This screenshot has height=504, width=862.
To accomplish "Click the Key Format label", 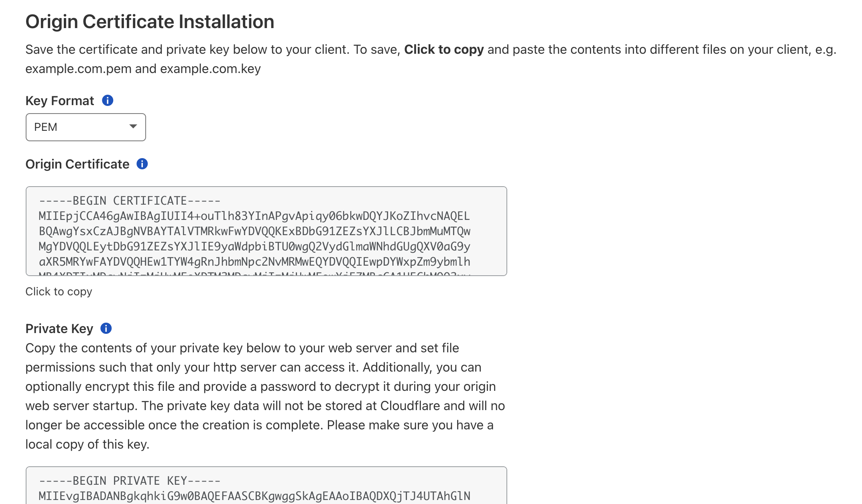I will 60,101.
